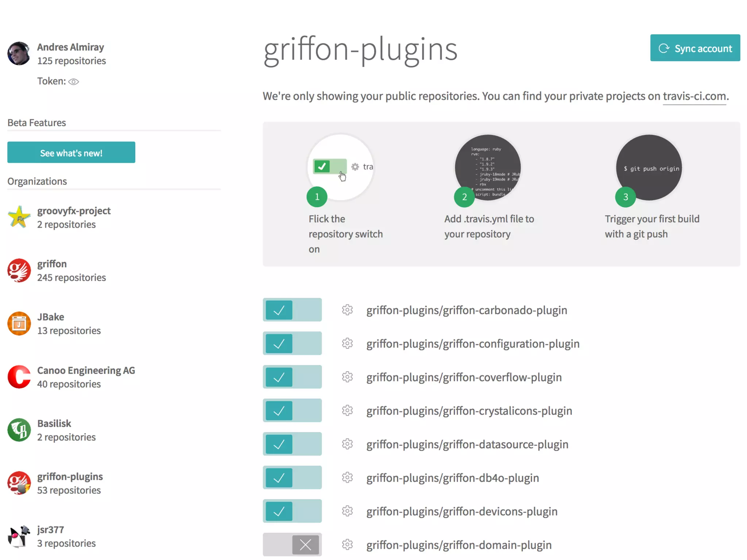The width and height of the screenshot is (747, 560).
Task: Open settings gear for griffon-db4o-plugin
Action: click(x=347, y=478)
